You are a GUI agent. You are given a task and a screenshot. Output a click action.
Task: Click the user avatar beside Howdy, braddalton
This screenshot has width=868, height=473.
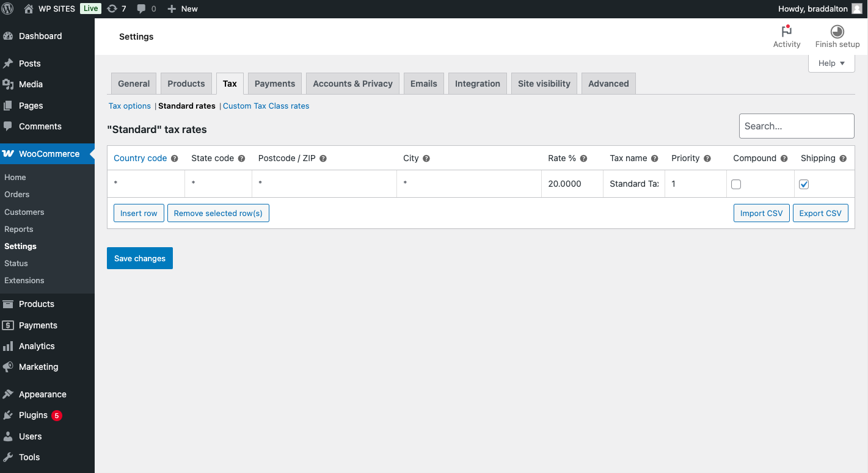tap(857, 9)
